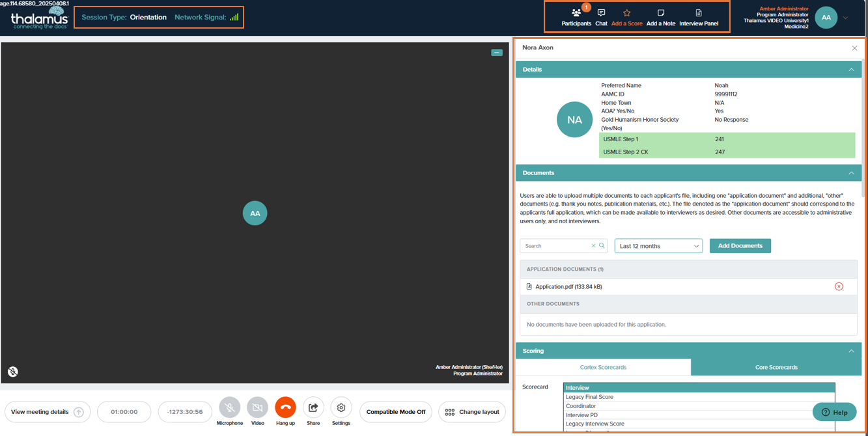This screenshot has height=436, width=868.
Task: Toggle the Video camera button
Action: tap(257, 407)
